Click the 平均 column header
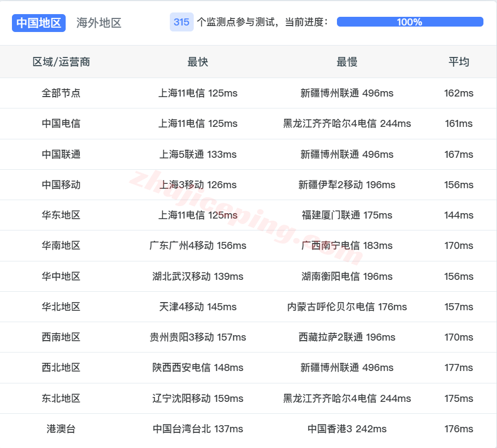The height and width of the screenshot is (448, 497). pyautogui.click(x=458, y=62)
